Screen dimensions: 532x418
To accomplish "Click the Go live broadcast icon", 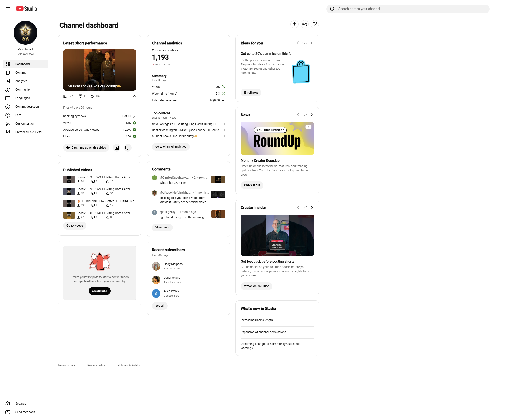I will 305,24.
